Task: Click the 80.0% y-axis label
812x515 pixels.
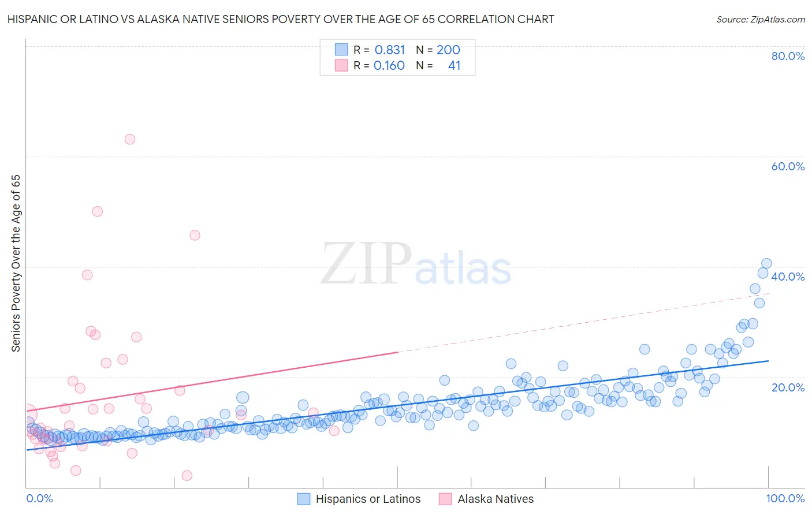Action: [788, 56]
